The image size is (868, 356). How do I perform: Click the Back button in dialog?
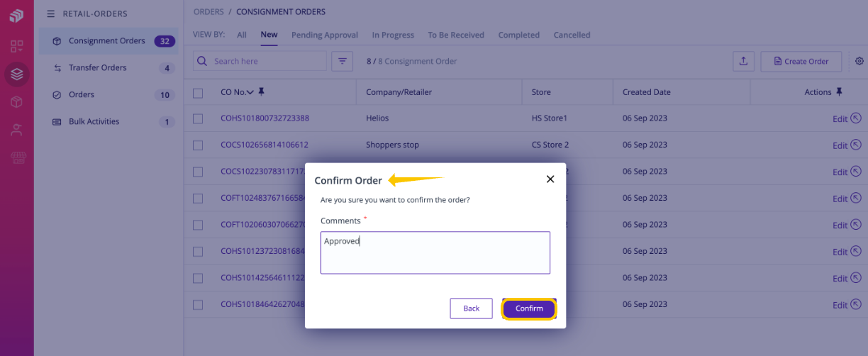click(471, 308)
